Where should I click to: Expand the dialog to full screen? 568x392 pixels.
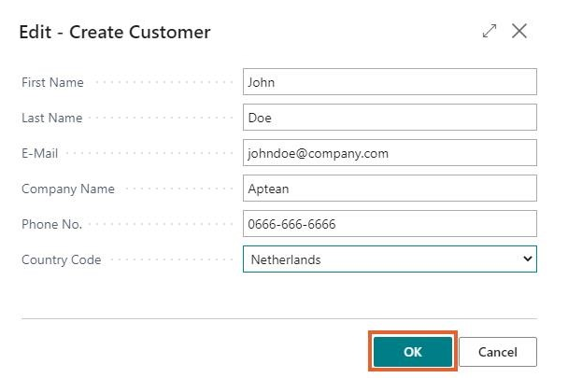pyautogui.click(x=490, y=32)
